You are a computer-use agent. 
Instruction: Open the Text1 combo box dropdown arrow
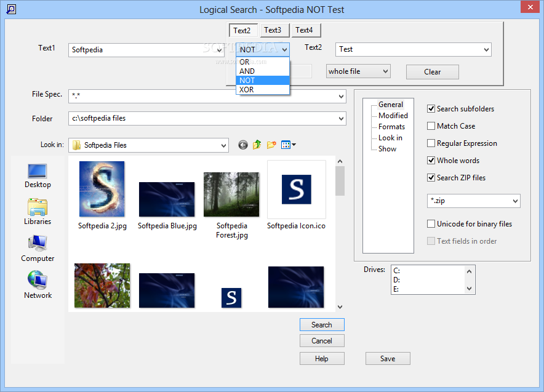[x=219, y=50]
